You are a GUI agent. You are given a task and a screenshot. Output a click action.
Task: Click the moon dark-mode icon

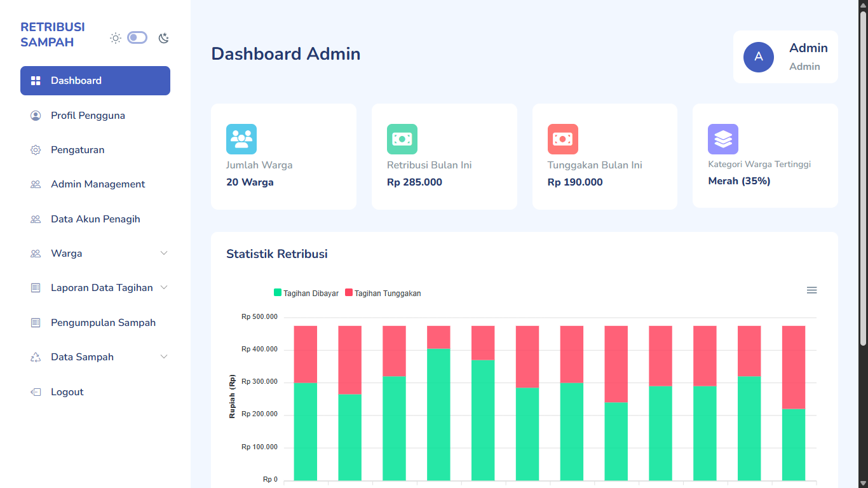click(164, 38)
